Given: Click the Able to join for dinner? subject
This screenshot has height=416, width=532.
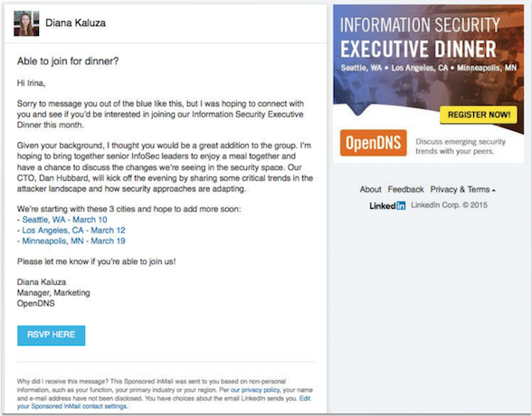Looking at the screenshot, I should click(68, 61).
